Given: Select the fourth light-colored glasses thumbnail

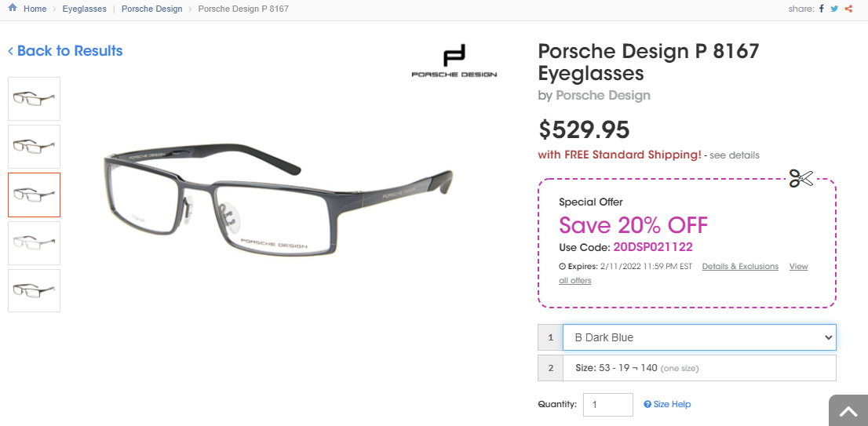Looking at the screenshot, I should pyautogui.click(x=34, y=243).
